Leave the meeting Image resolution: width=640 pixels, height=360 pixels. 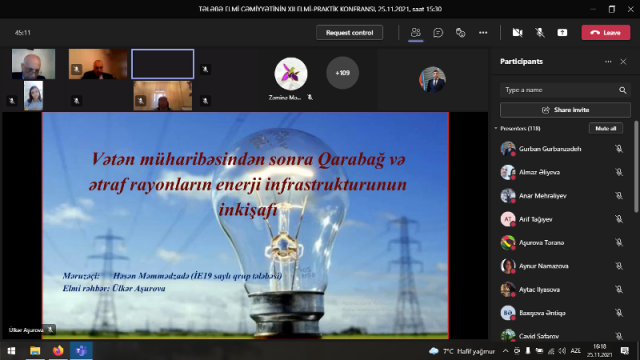(x=606, y=33)
